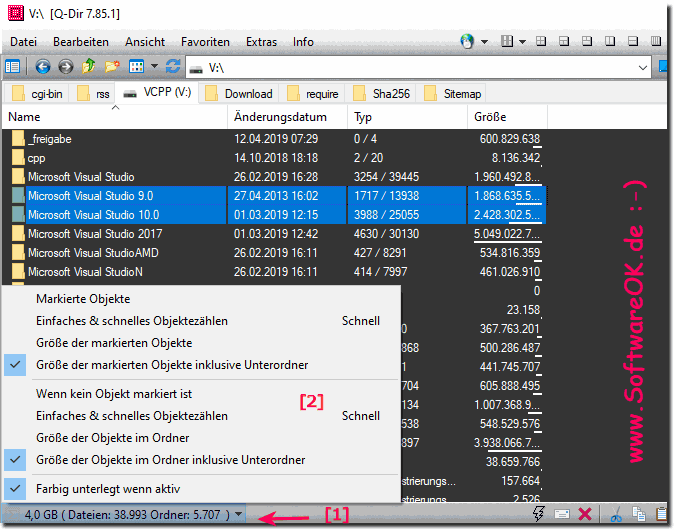Toggle 'Größe der markierten Objekte inklusive Unterordner'

(172, 365)
